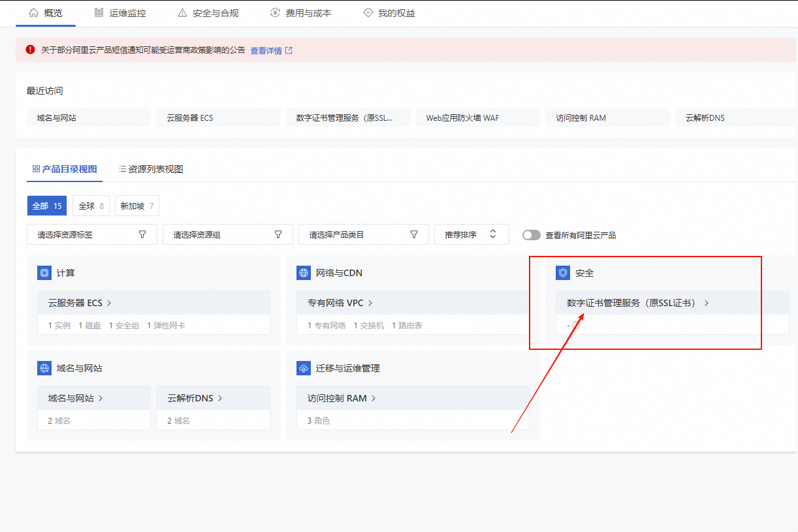The width and height of the screenshot is (798, 532).
Task: Open the 请选择资源组 dropdown
Action: coord(228,234)
